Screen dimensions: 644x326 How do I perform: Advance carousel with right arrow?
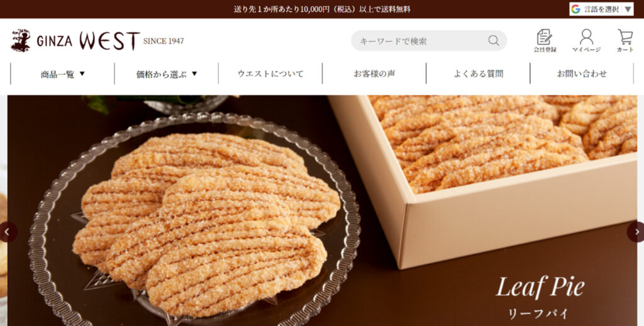[636, 232]
